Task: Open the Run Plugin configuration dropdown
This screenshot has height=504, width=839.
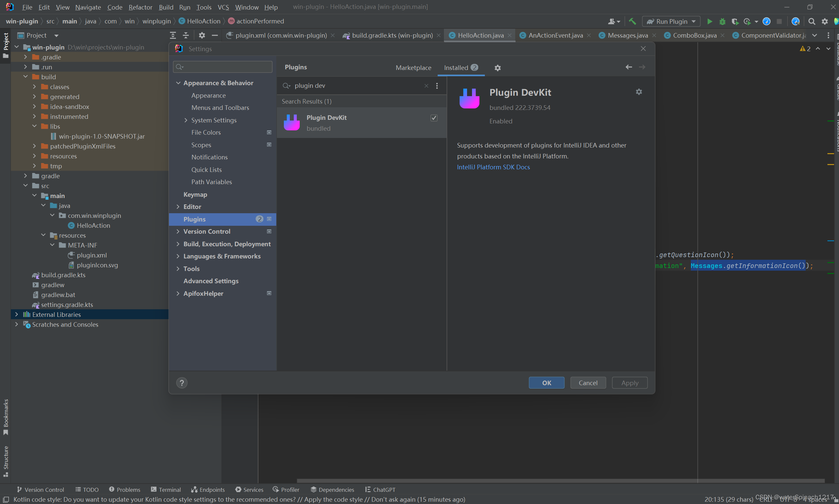Action: 671,21
